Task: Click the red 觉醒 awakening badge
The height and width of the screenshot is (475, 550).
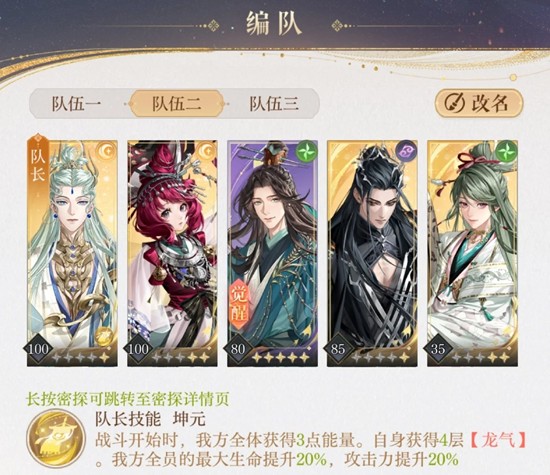Action: (240, 304)
